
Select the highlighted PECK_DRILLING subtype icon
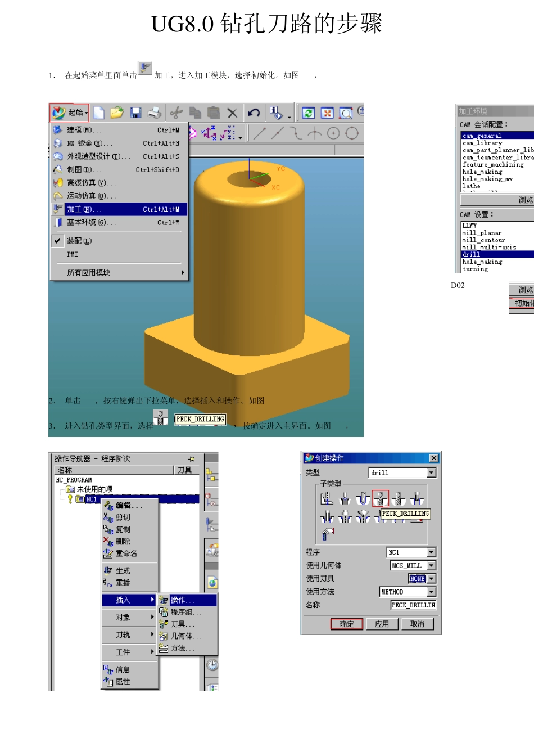(381, 498)
